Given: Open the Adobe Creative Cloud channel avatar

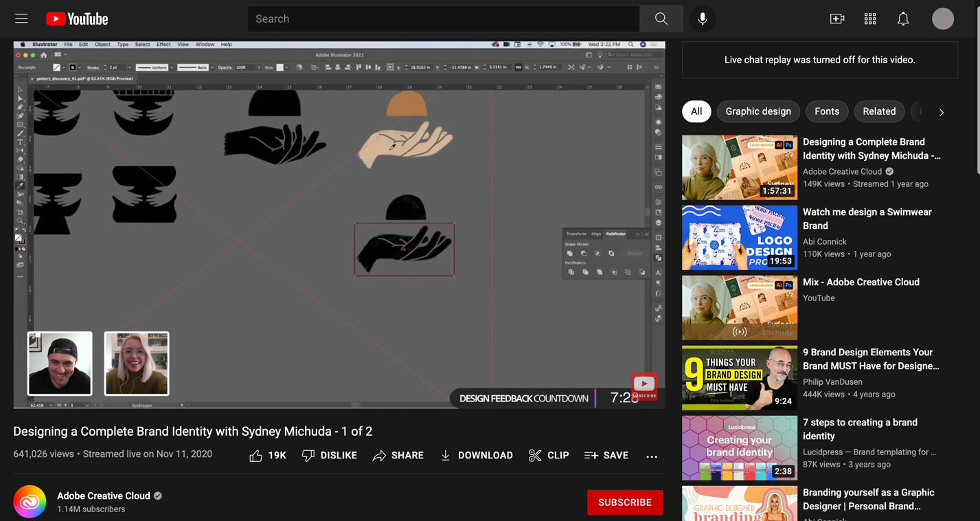Looking at the screenshot, I should point(30,502).
